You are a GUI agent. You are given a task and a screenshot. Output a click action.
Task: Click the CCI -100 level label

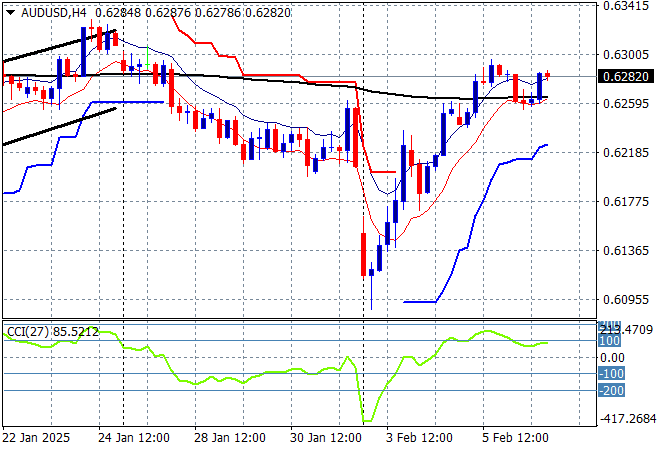611,374
